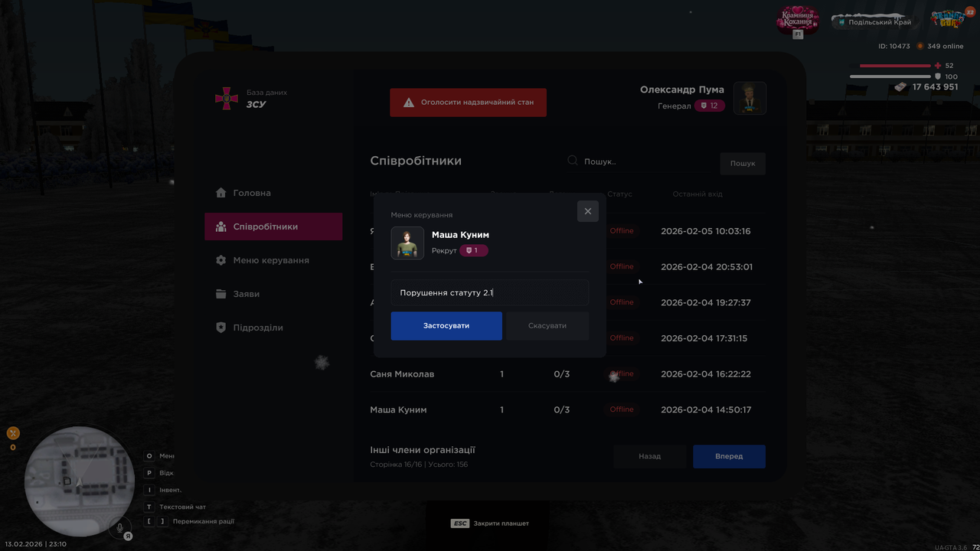Click last login 2026-02-05 10:03:16
The height and width of the screenshot is (551, 980).
[x=706, y=231]
